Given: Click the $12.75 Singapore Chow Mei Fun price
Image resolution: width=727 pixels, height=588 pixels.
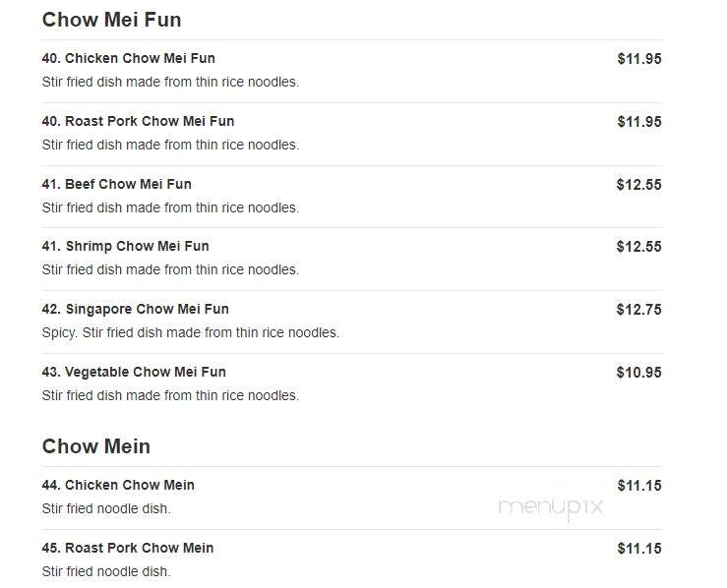Looking at the screenshot, I should (638, 310).
